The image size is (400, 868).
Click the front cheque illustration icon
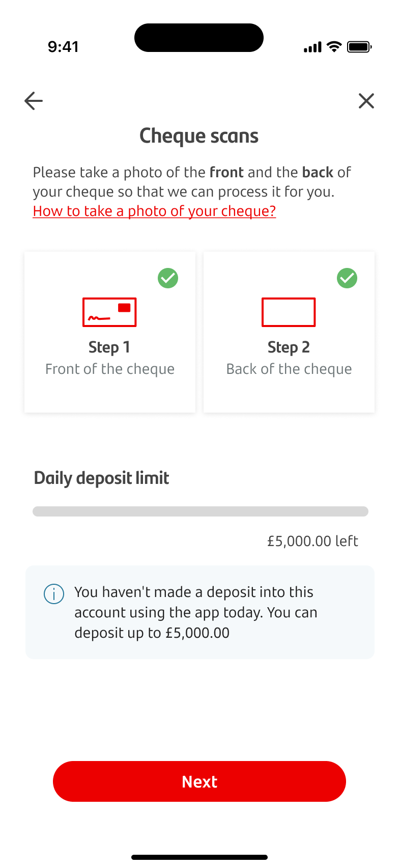(109, 312)
